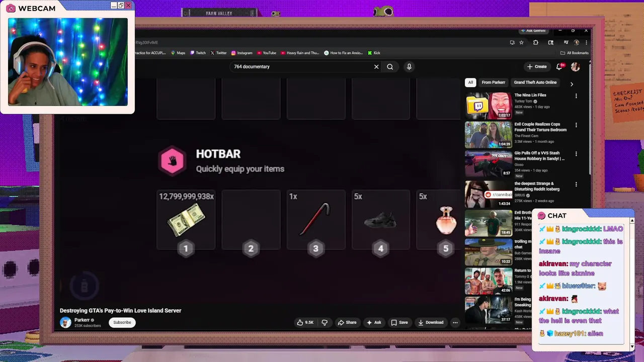
Task: Open more actions ellipsis below the video
Action: click(455, 322)
